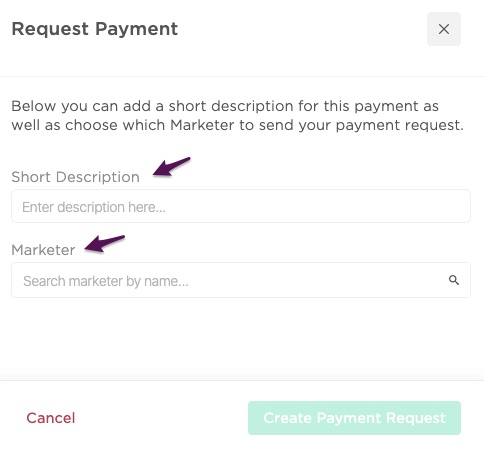Click the purple arrow pointing at Marketer
This screenshot has width=484, height=451.
click(x=104, y=243)
